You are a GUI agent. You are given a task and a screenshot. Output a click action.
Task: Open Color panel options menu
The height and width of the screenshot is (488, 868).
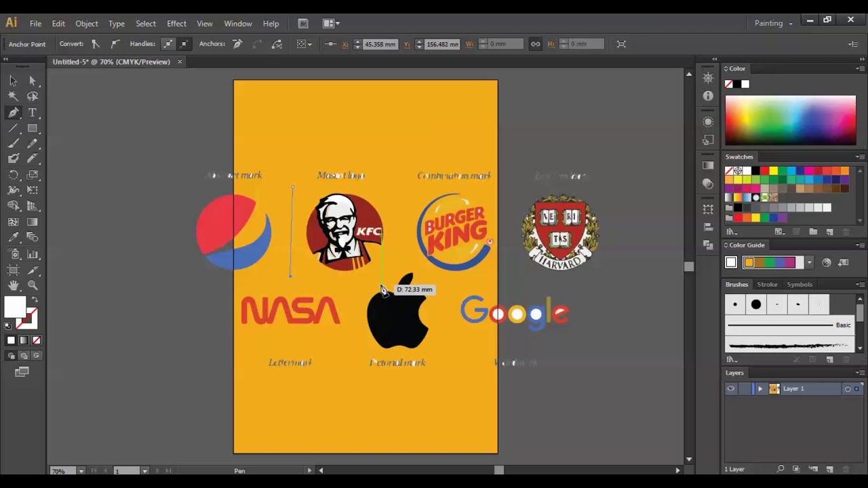(x=860, y=68)
